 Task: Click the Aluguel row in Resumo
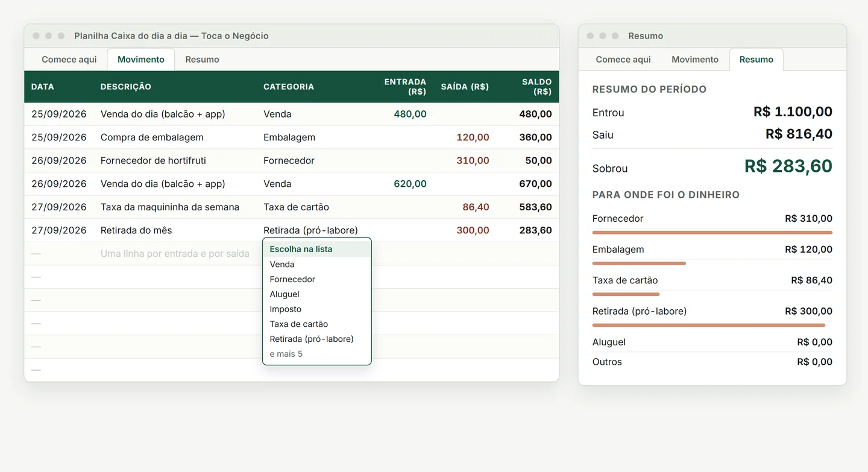pos(712,342)
